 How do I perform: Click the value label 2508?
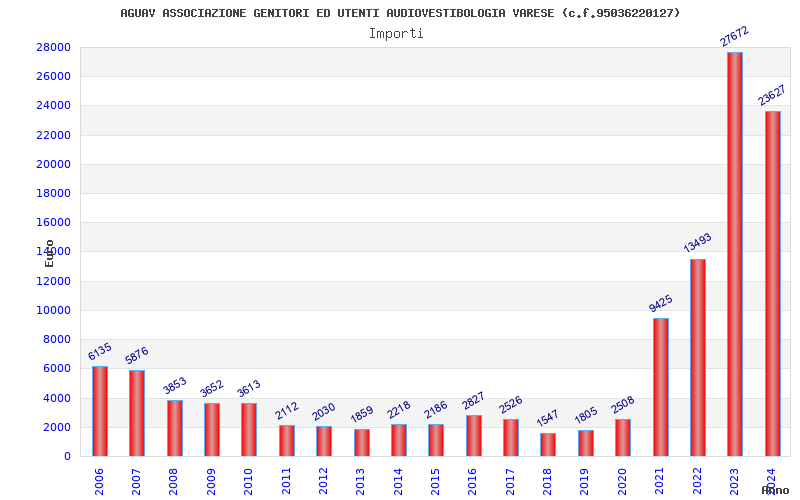coord(622,405)
